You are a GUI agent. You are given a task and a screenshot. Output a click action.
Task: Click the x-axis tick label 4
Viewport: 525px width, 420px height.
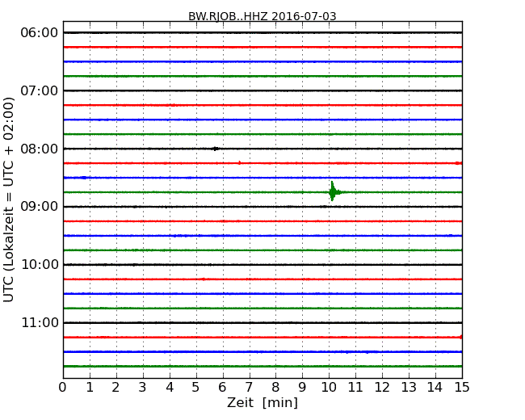(x=170, y=388)
